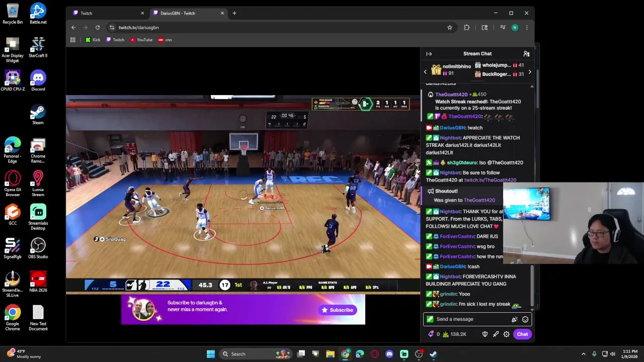Go back in the browser

(73, 28)
